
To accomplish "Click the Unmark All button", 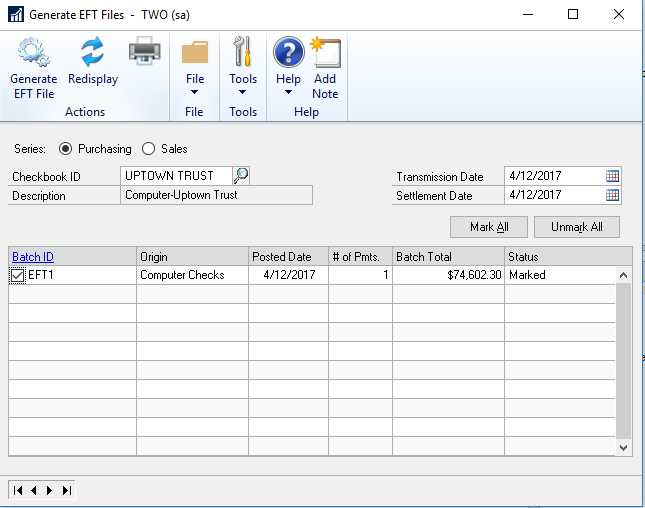I will coord(577,227).
